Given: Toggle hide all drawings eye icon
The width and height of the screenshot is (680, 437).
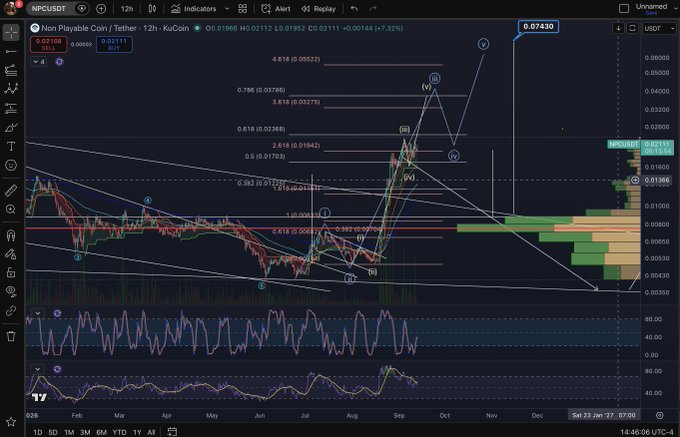Looking at the screenshot, I should (11, 291).
